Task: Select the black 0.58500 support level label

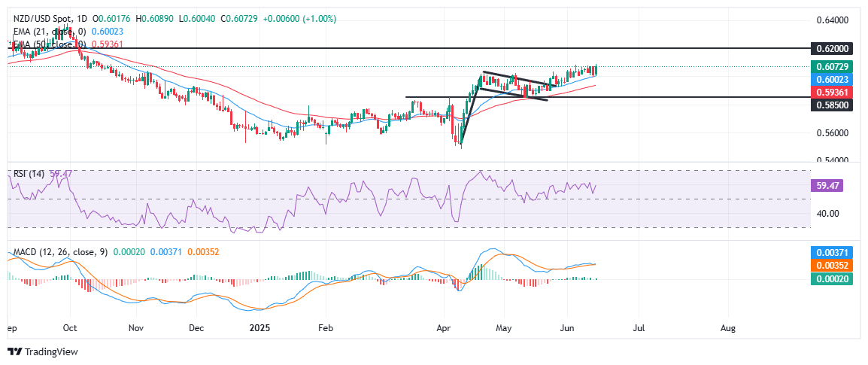Action: coord(835,107)
